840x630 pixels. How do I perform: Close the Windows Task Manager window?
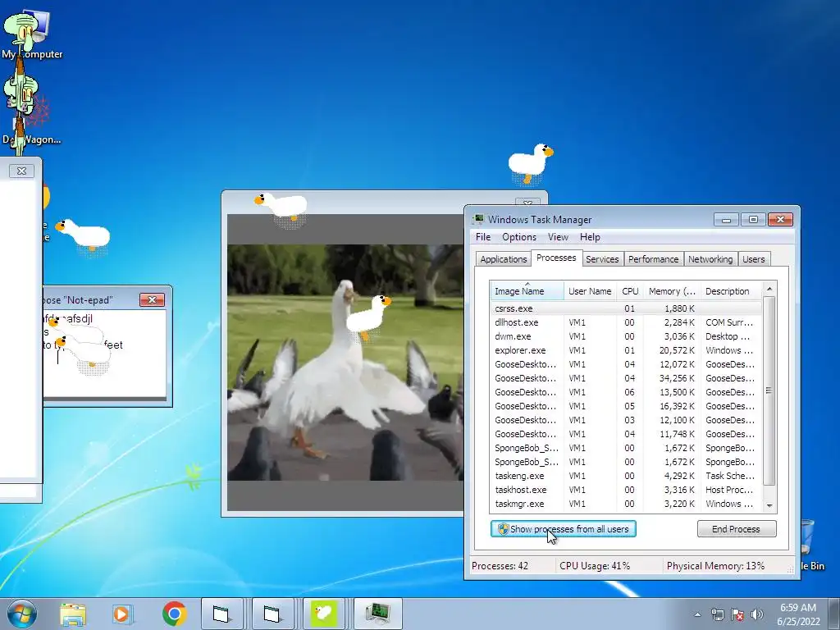click(x=780, y=220)
